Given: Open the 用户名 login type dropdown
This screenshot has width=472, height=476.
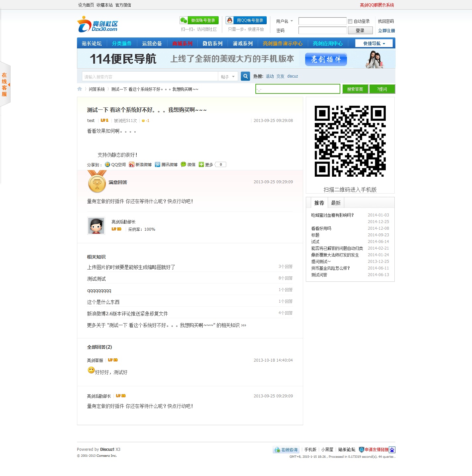Looking at the screenshot, I should click(x=285, y=21).
